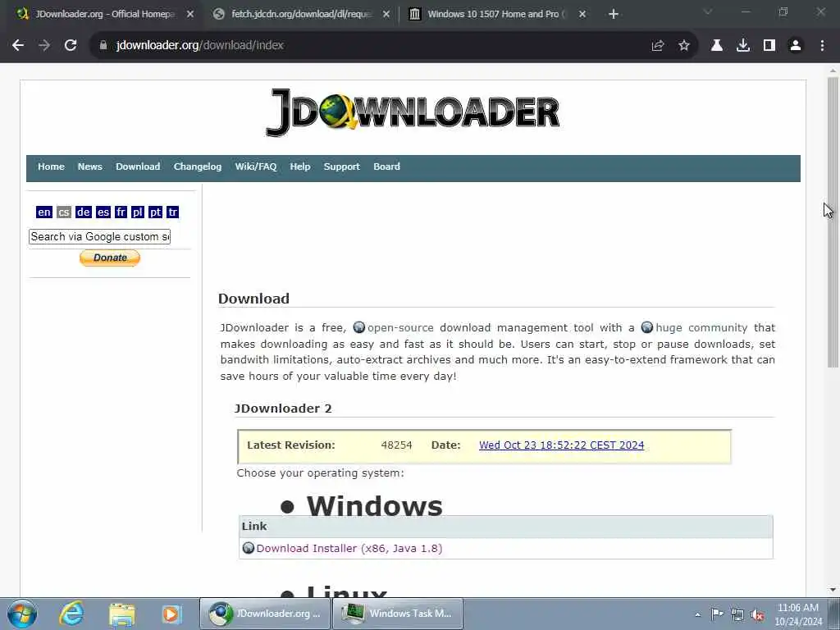
Task: Share this page via the share icon
Action: (658, 46)
